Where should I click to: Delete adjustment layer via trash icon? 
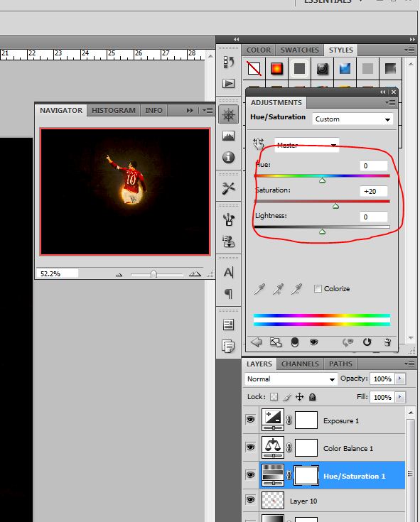(387, 342)
